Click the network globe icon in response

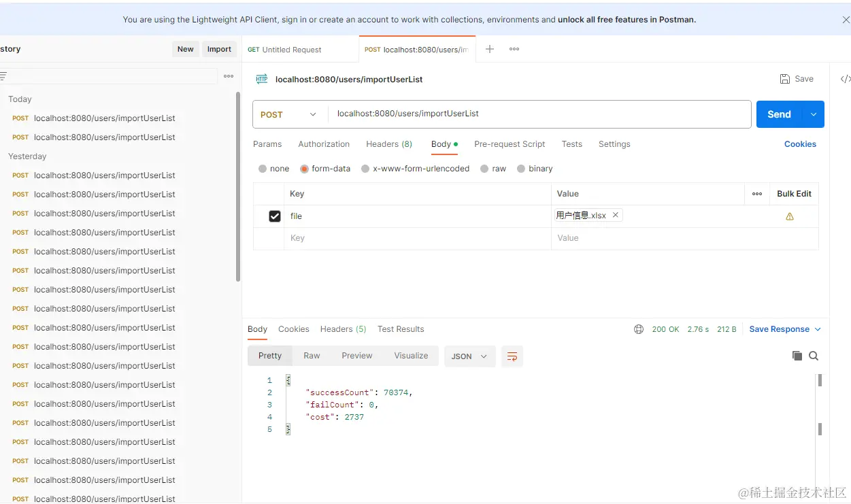tap(639, 329)
